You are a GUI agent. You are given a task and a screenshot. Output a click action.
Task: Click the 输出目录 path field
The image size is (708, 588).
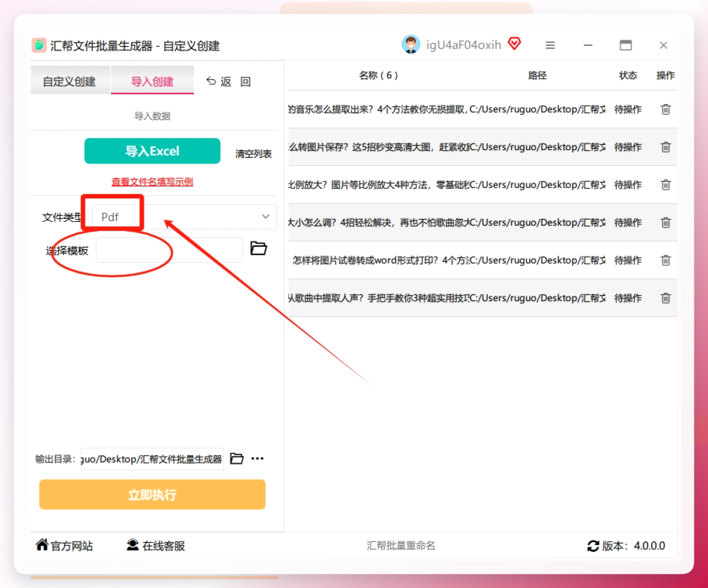[x=152, y=459]
